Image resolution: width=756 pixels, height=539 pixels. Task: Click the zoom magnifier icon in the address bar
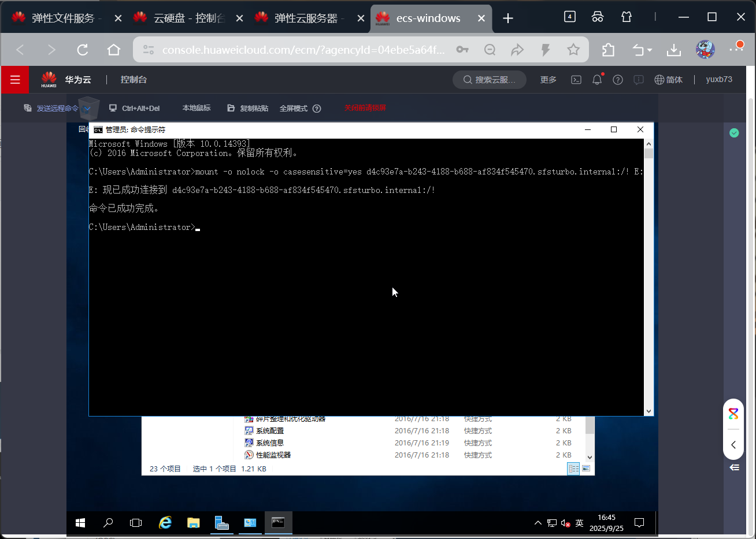[490, 50]
